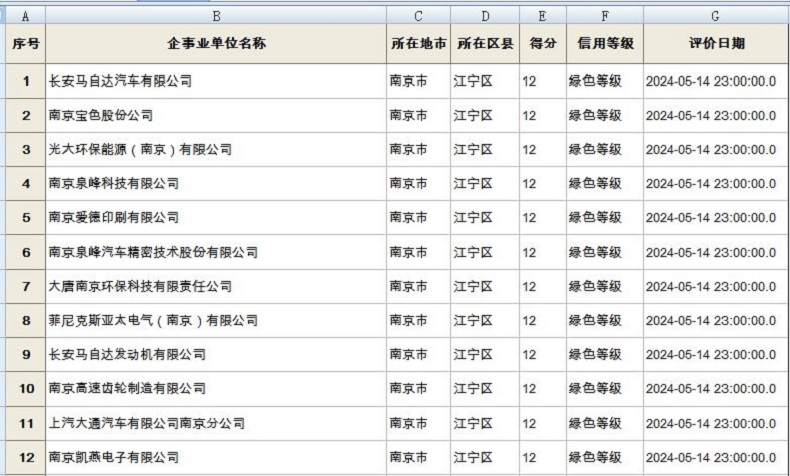The width and height of the screenshot is (790, 476).
Task: Select column G header
Action: 715,16
